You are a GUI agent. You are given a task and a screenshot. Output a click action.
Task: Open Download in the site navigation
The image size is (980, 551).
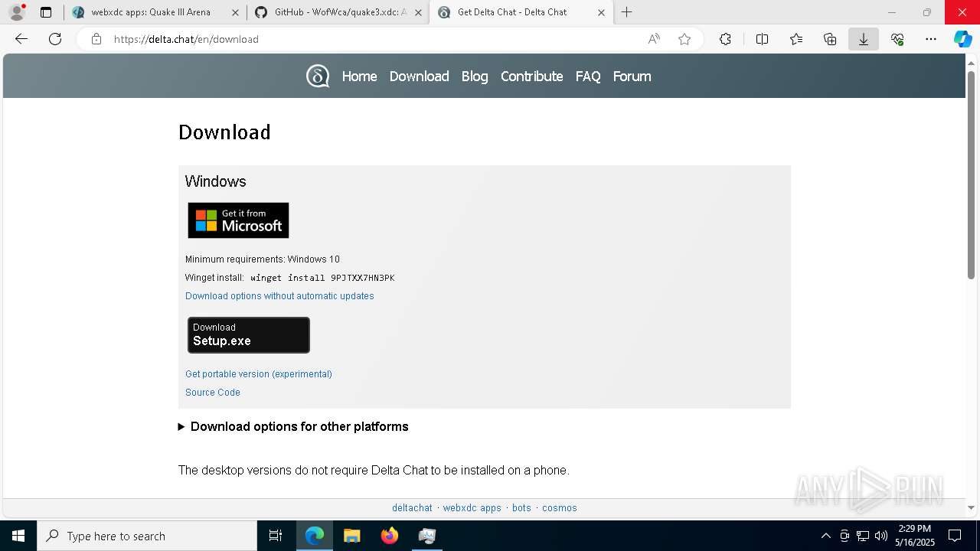pos(419,76)
